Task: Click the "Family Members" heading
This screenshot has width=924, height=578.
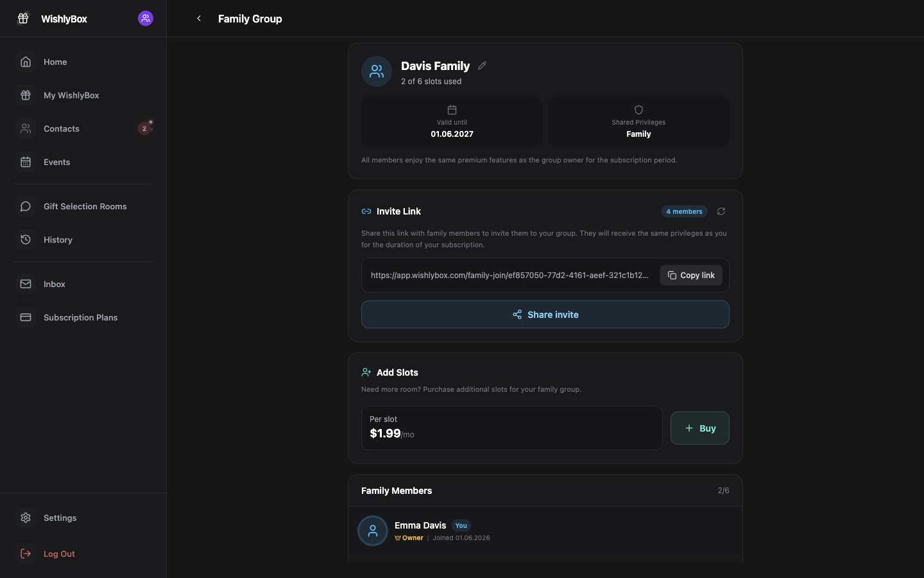Action: click(397, 491)
